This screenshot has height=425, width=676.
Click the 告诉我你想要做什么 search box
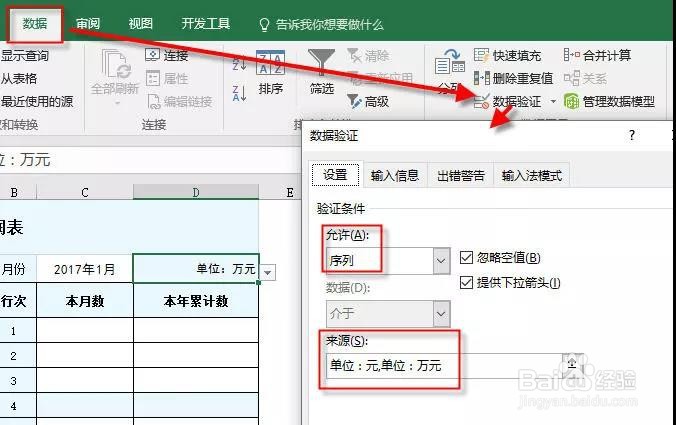tap(329, 25)
